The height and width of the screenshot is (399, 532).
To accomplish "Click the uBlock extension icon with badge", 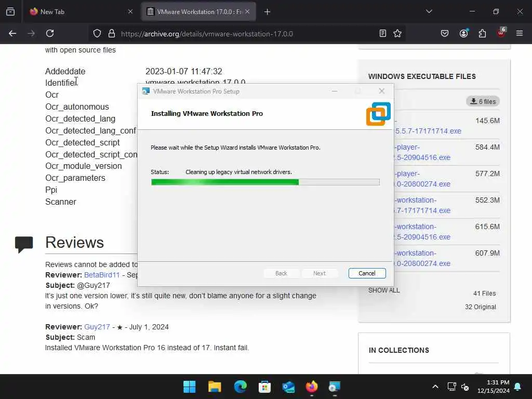I will [501, 33].
